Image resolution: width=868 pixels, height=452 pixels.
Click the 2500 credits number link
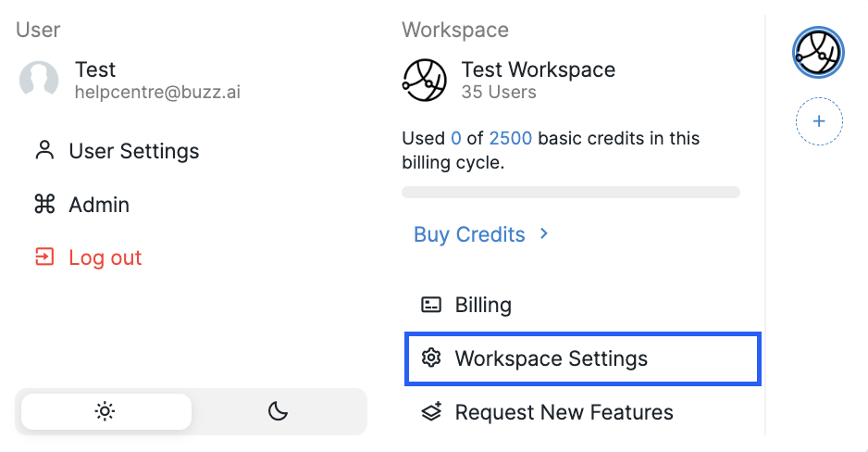pos(510,138)
